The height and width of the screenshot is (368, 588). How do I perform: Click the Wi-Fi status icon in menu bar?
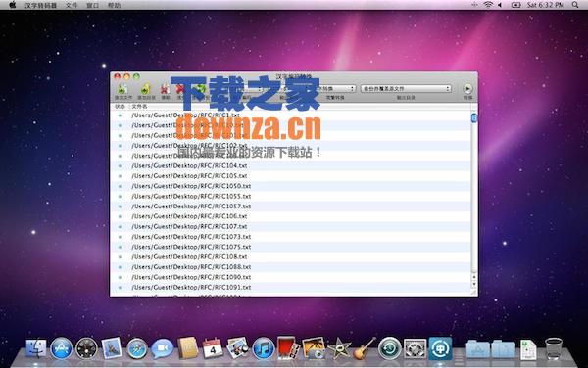pyautogui.click(x=487, y=5)
